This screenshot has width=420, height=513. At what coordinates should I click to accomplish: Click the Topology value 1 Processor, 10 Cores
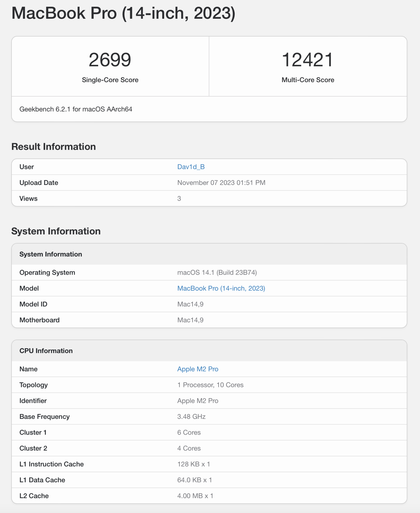(x=210, y=385)
